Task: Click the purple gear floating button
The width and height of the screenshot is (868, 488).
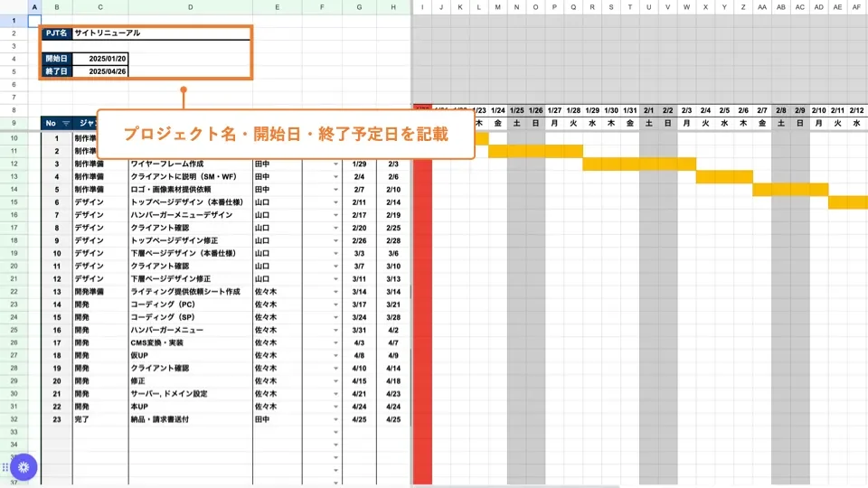Action: (x=24, y=467)
